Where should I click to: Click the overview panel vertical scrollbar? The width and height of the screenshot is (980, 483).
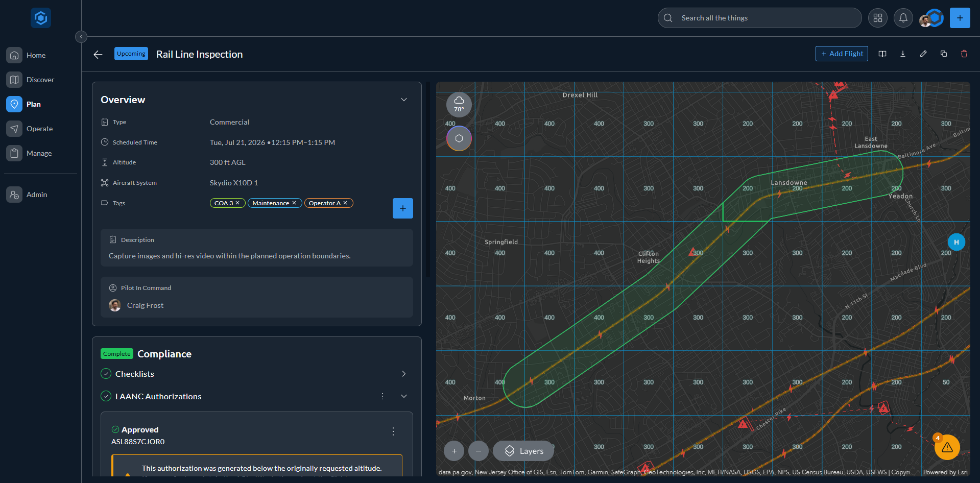(x=427, y=180)
